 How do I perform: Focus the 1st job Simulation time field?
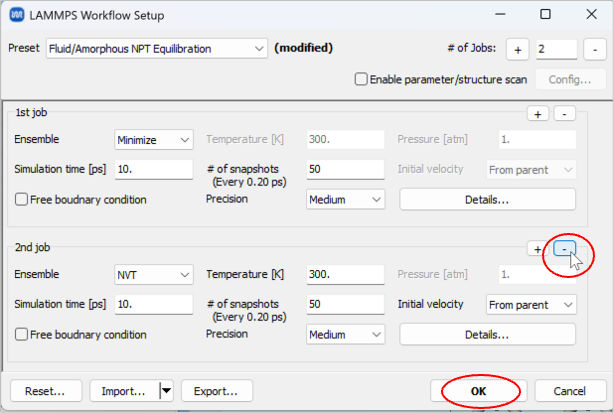153,170
